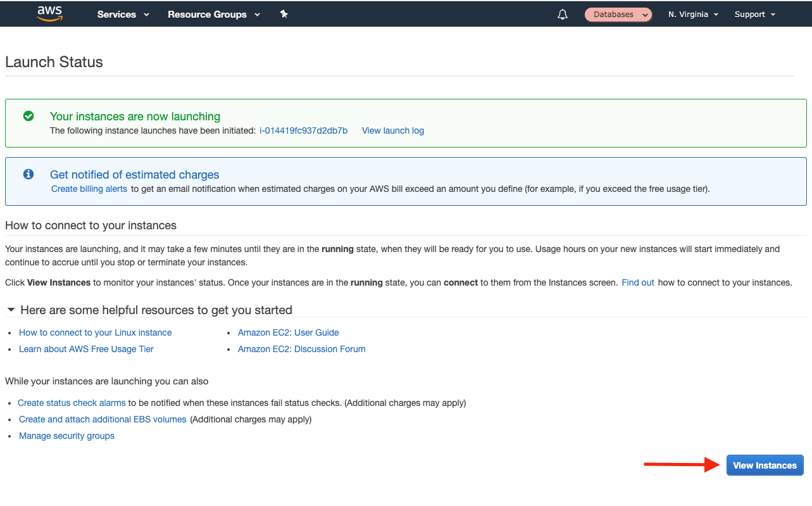This screenshot has height=506, width=812.
Task: Click the green success checkmark icon
Action: 28,116
